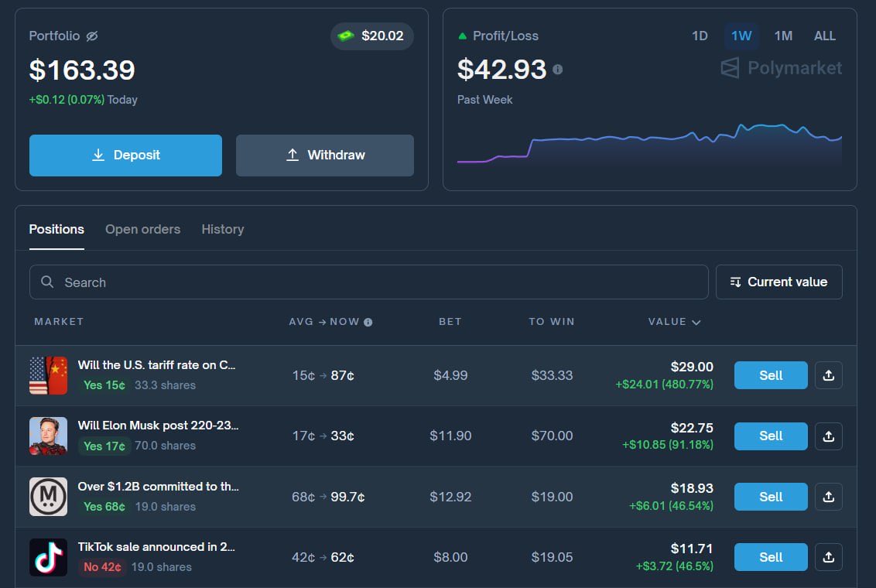
Task: Select the 1D profit range
Action: tap(700, 36)
